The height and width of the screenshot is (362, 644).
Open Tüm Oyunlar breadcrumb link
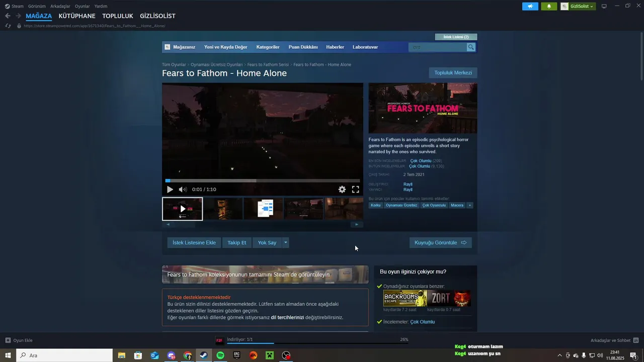click(174, 65)
